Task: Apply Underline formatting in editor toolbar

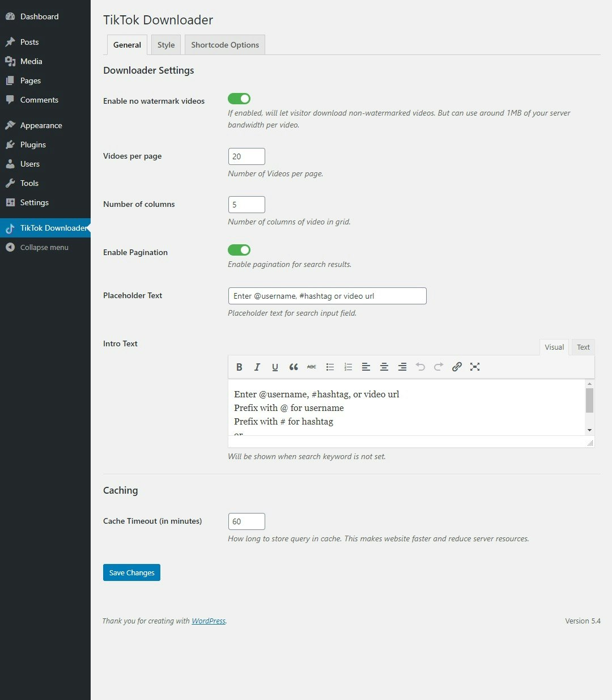Action: point(275,367)
